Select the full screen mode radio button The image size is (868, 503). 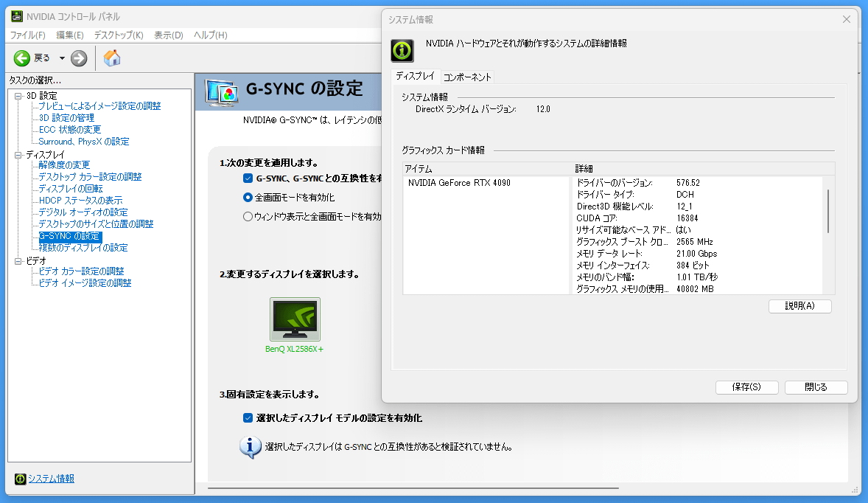(x=248, y=197)
